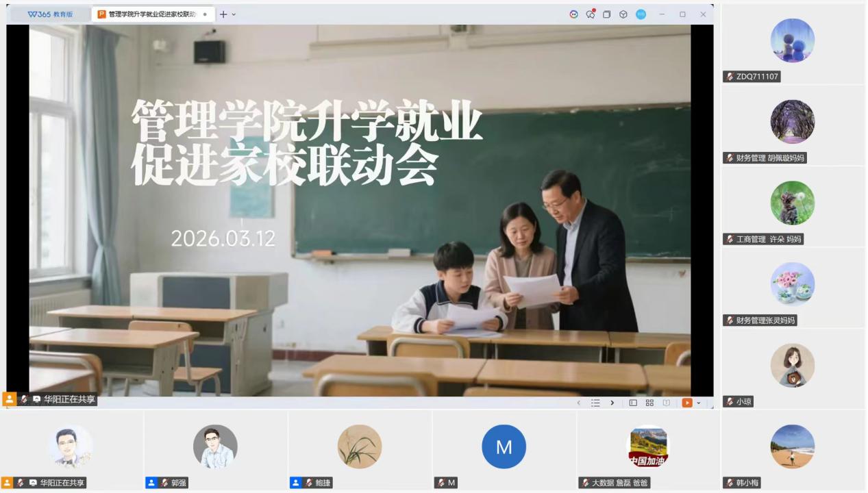Viewport: 868px width, 493px height.
Task: Expand the slideshow options dropdown arrow
Action: pos(699,403)
